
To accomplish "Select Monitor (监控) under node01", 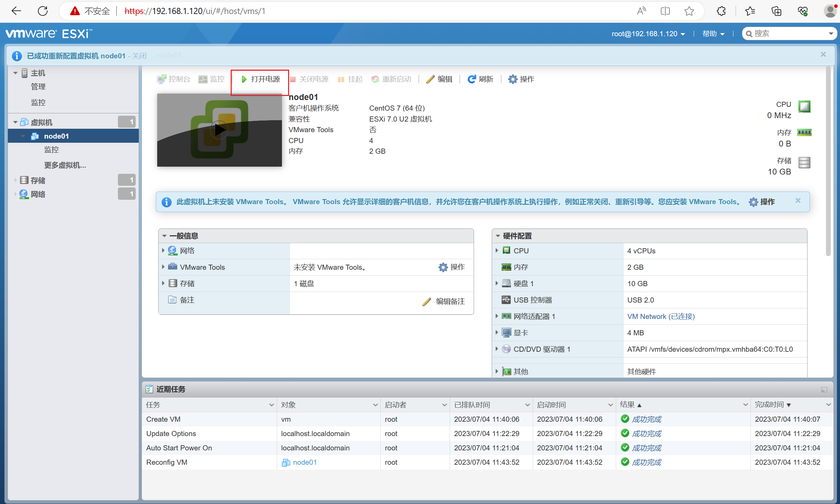I will click(52, 150).
